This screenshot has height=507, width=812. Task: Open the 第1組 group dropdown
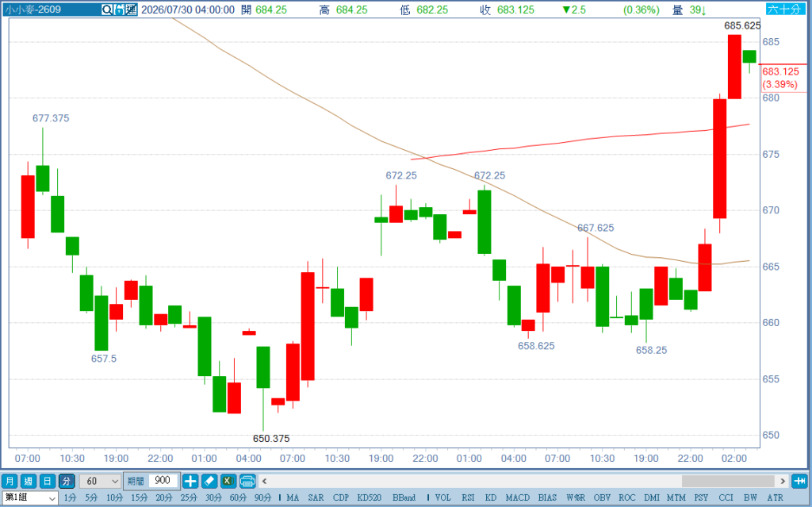29,497
